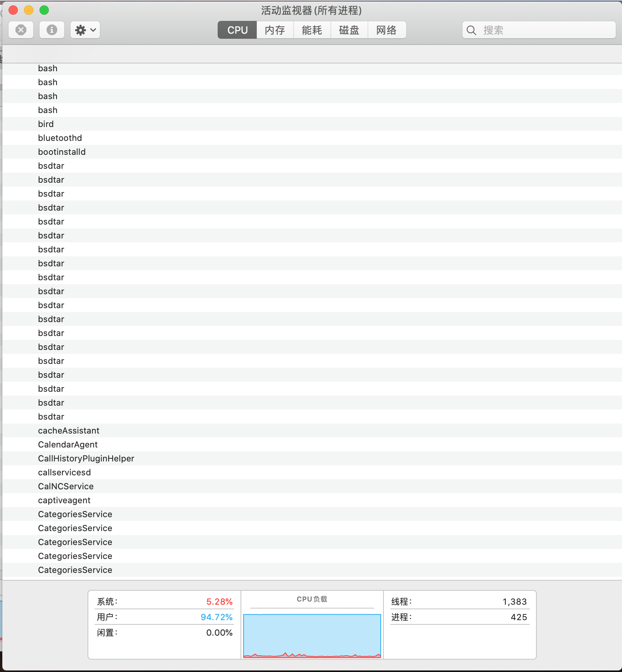Switch to the 内存 tab
622x672 pixels.
275,30
